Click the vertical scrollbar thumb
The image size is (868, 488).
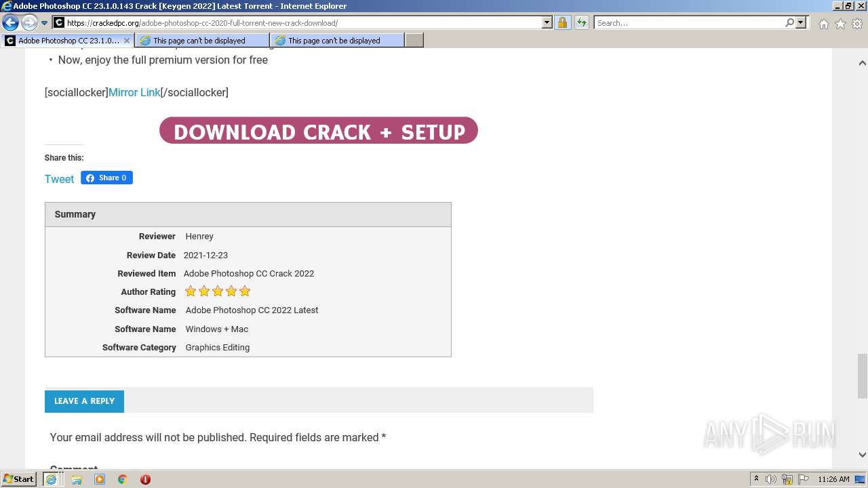pyautogui.click(x=862, y=376)
